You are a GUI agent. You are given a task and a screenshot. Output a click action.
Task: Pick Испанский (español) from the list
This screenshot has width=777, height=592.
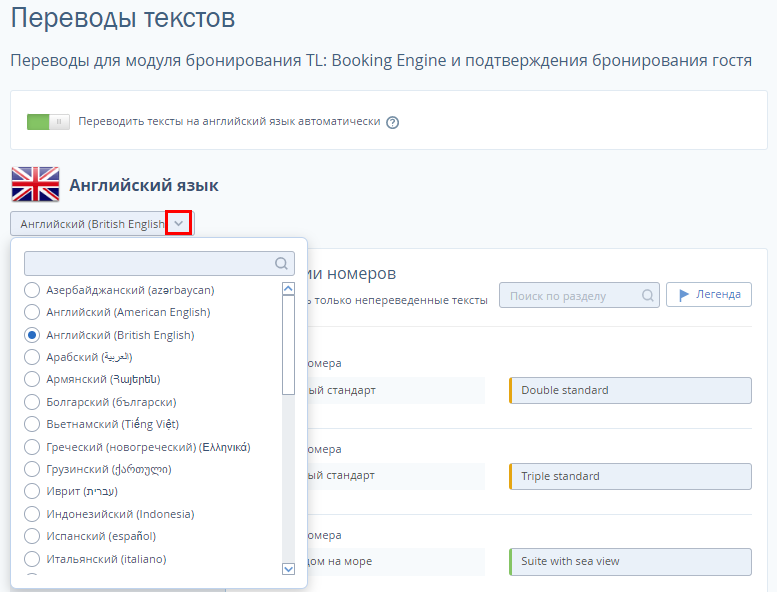[32, 536]
